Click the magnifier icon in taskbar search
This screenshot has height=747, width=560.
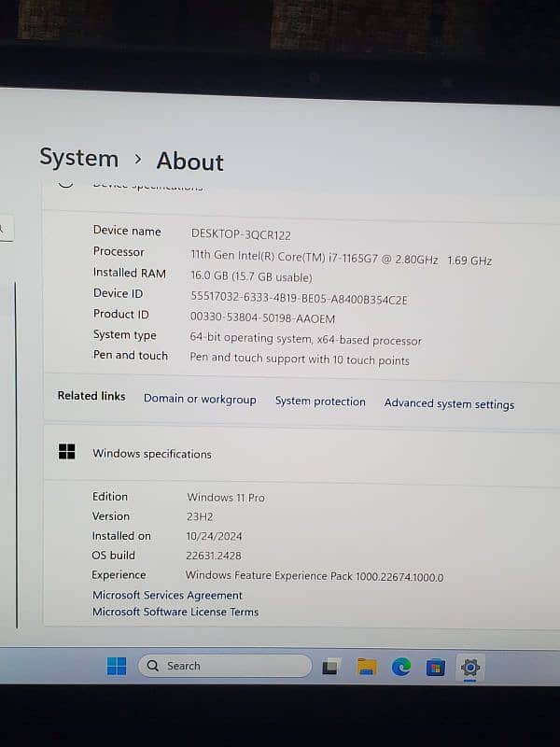pos(154,666)
